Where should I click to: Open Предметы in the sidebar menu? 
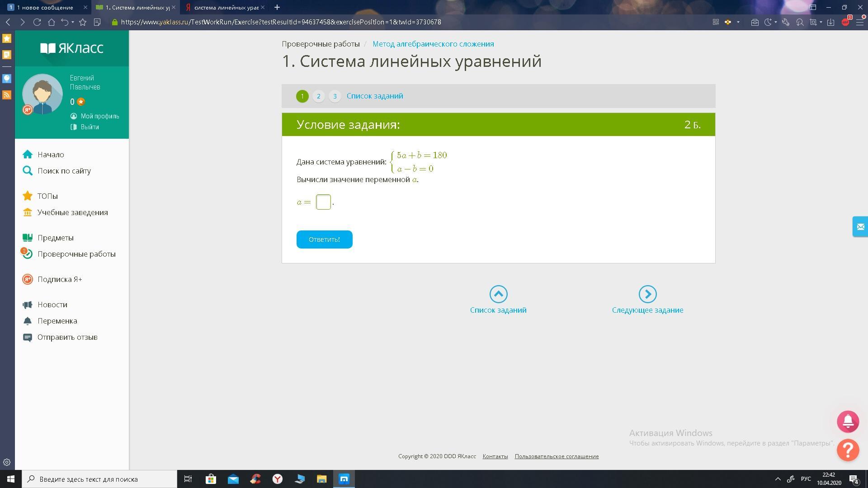[55, 238]
